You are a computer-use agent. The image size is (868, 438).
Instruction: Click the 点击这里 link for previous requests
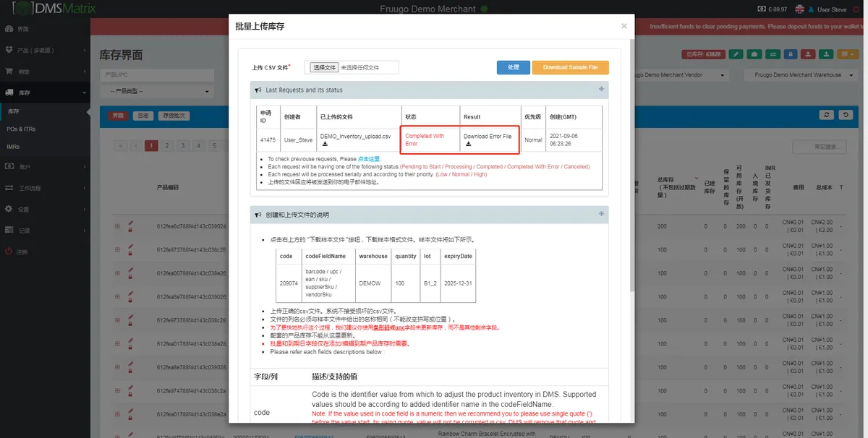(369, 159)
